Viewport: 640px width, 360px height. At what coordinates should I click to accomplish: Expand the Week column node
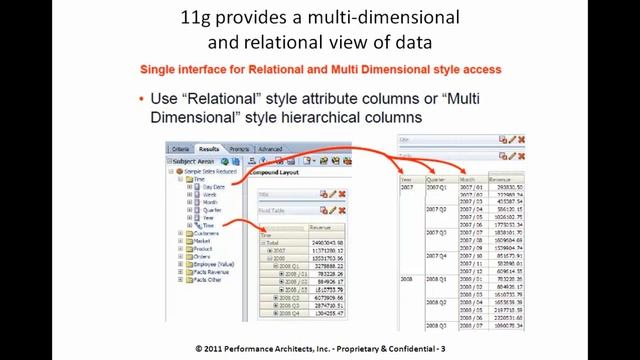point(189,195)
